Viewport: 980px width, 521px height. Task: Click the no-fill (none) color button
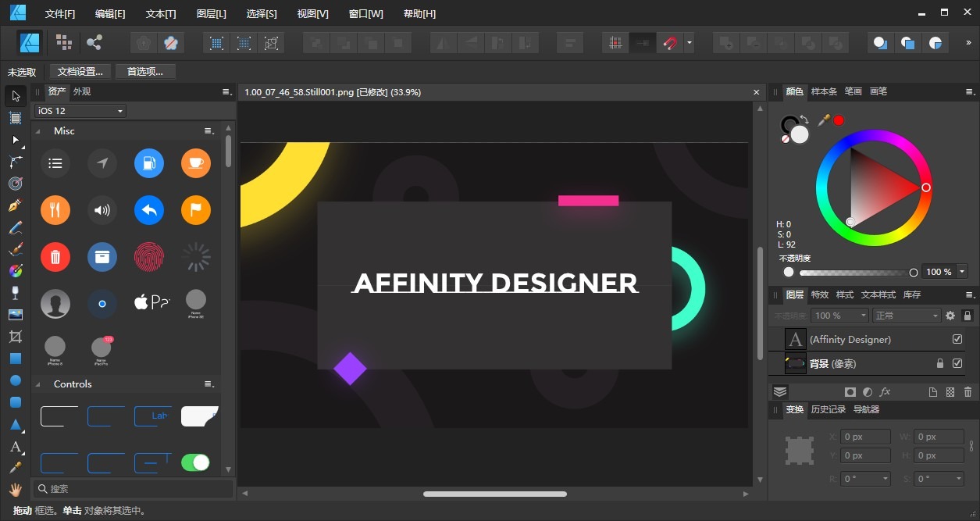pyautogui.click(x=786, y=139)
